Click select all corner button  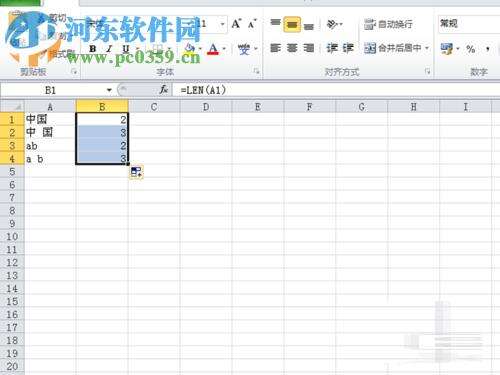click(x=12, y=107)
